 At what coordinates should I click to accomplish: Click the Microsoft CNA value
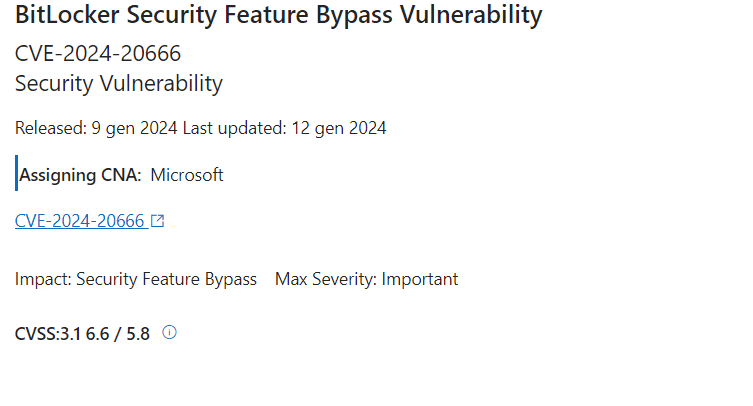click(x=187, y=175)
